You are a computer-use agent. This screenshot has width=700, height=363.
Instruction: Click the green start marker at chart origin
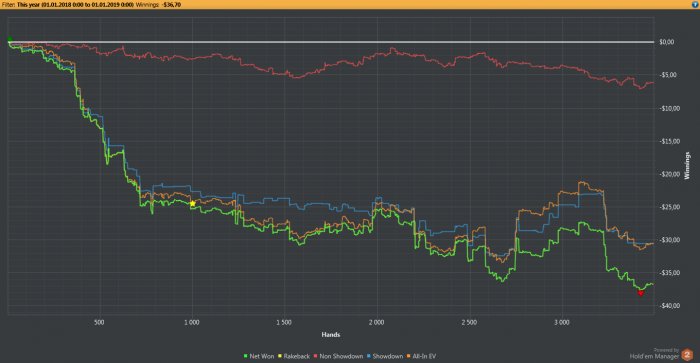point(10,40)
